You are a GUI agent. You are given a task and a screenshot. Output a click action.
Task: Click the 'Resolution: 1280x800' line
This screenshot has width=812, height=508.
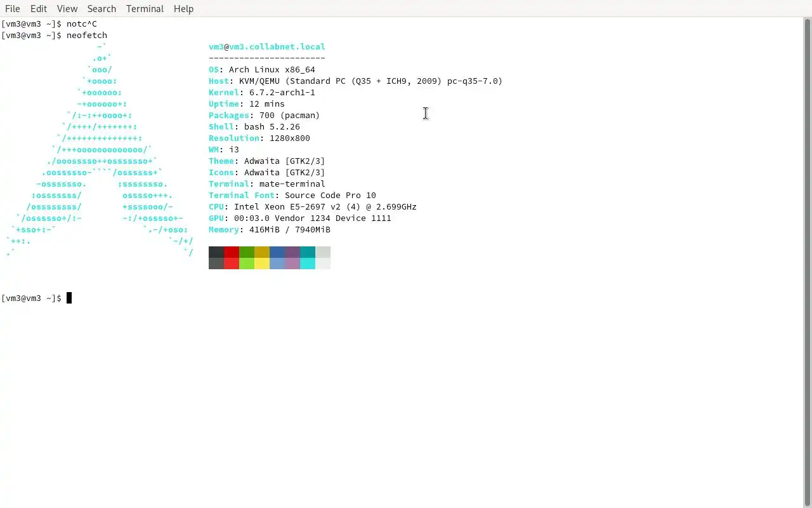259,138
